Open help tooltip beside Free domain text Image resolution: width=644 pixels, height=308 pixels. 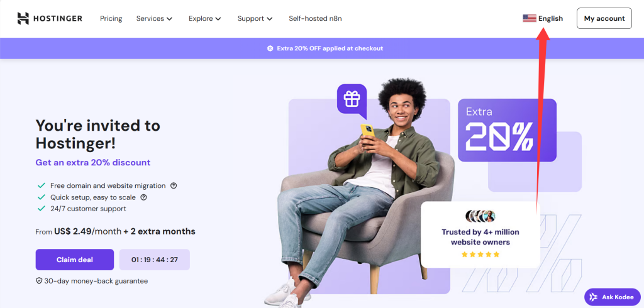(174, 185)
